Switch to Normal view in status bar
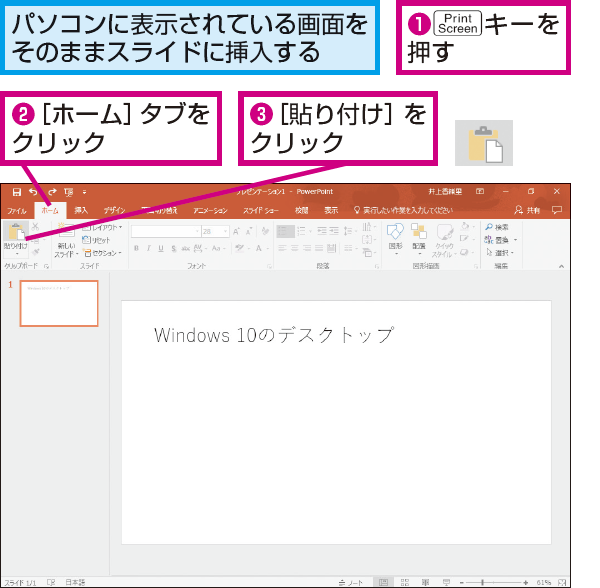The image size is (600, 588). click(x=383, y=582)
